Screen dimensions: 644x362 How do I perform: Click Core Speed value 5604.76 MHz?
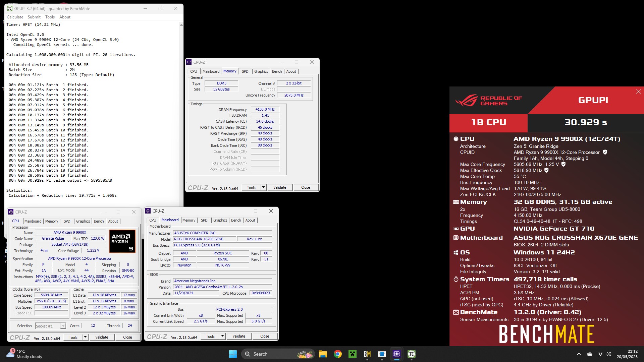(51, 295)
